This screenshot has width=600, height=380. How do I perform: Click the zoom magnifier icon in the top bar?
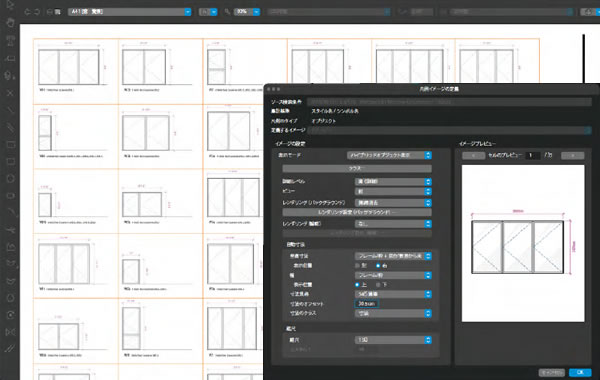[x=227, y=12]
